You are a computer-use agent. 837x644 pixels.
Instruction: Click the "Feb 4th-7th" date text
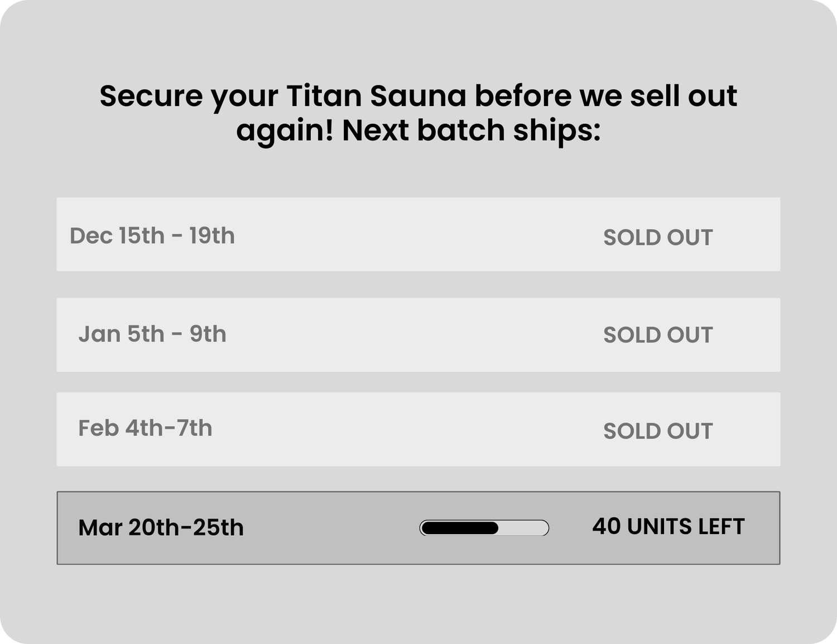click(145, 429)
